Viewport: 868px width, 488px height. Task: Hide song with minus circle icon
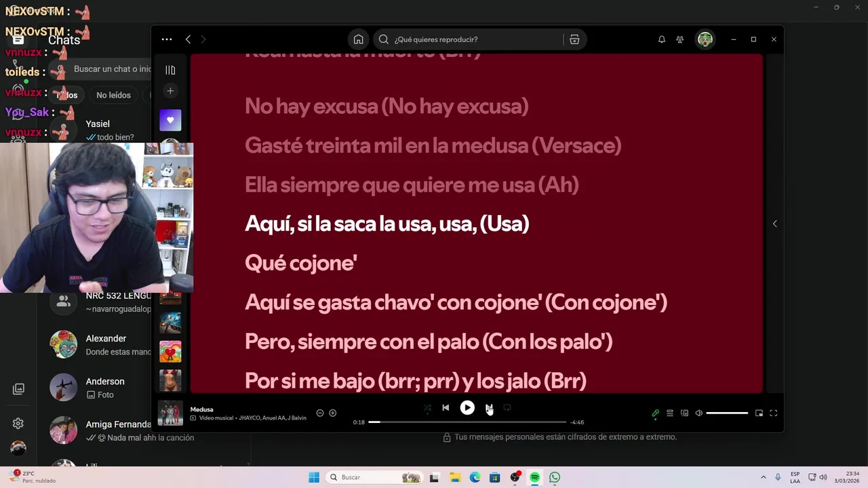320,413
